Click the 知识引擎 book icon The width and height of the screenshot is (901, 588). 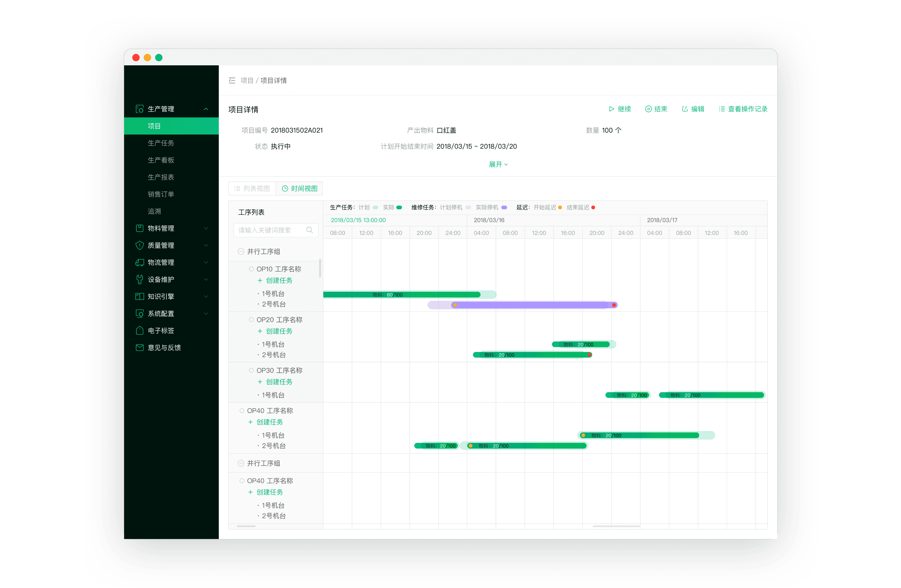(139, 296)
